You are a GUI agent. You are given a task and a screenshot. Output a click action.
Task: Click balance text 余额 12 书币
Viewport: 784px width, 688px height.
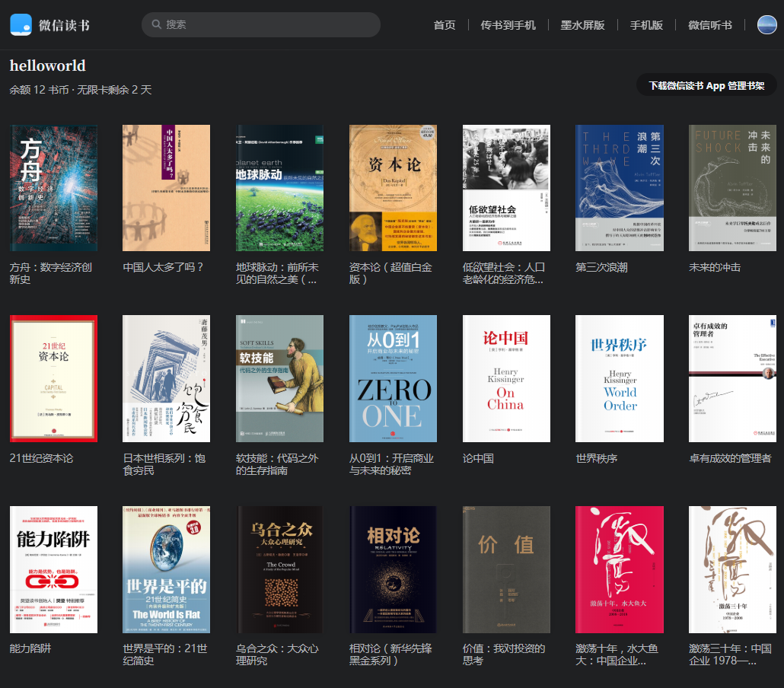tap(39, 90)
